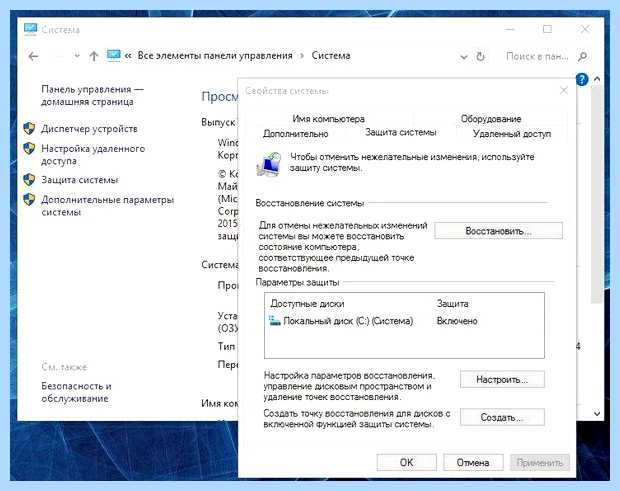Open help with the blue question icon
Viewport: 620px width, 491px height.
[582, 79]
